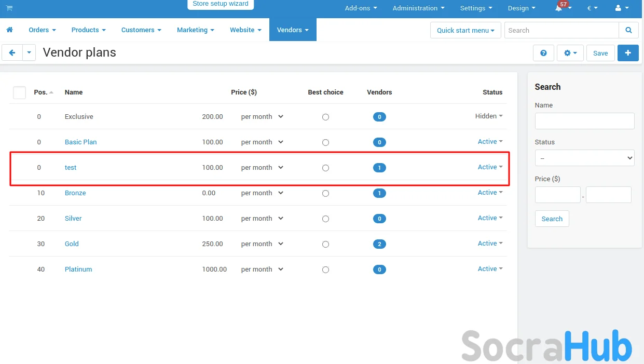Open the gear actions menu
Image resolution: width=644 pixels, height=364 pixels.
coord(570,53)
